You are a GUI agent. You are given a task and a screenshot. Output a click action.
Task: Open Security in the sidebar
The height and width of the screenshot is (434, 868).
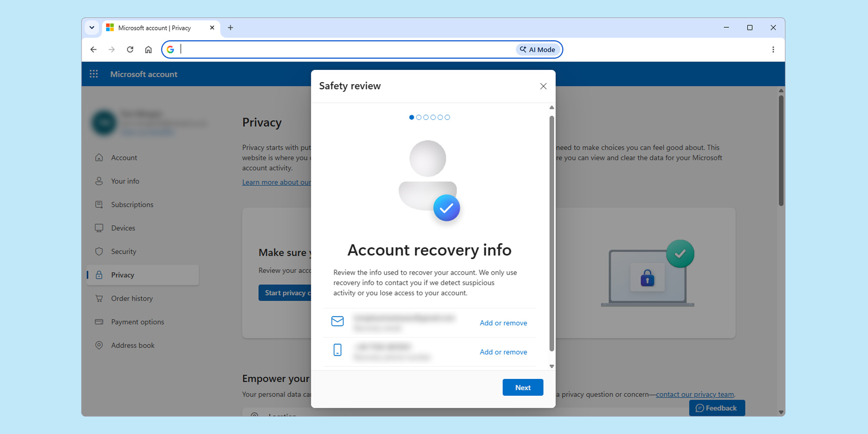point(143,251)
